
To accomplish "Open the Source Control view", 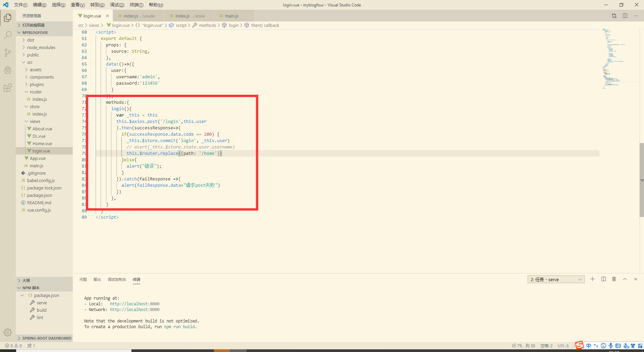I will point(8,52).
